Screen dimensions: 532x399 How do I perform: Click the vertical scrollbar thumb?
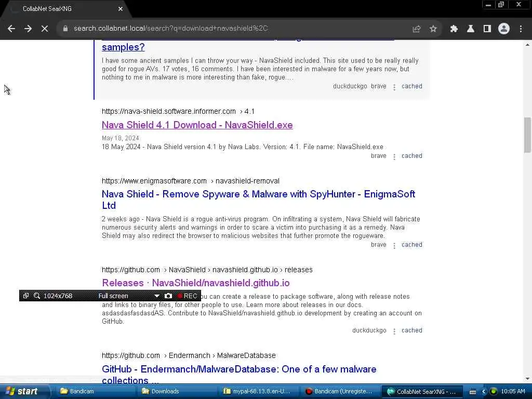click(527, 135)
